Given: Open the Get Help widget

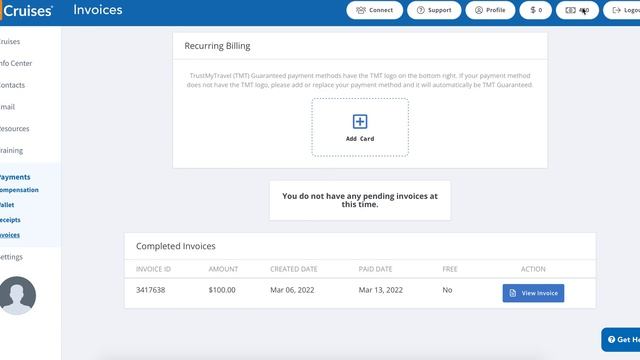Looking at the screenshot, I should (621, 340).
